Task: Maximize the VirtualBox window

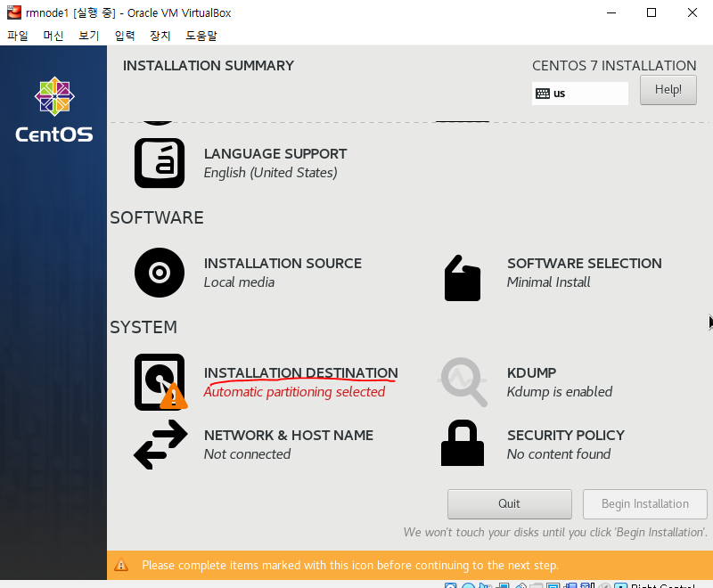Action: (652, 12)
